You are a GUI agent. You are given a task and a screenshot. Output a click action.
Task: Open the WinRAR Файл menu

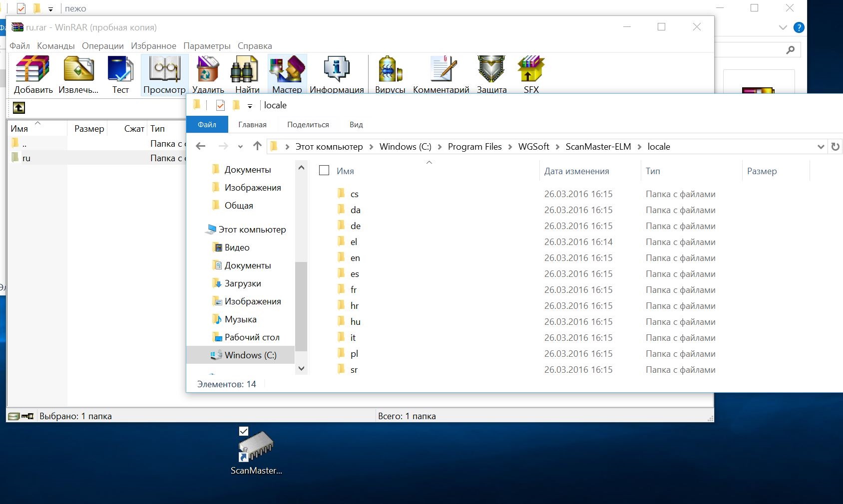[19, 46]
